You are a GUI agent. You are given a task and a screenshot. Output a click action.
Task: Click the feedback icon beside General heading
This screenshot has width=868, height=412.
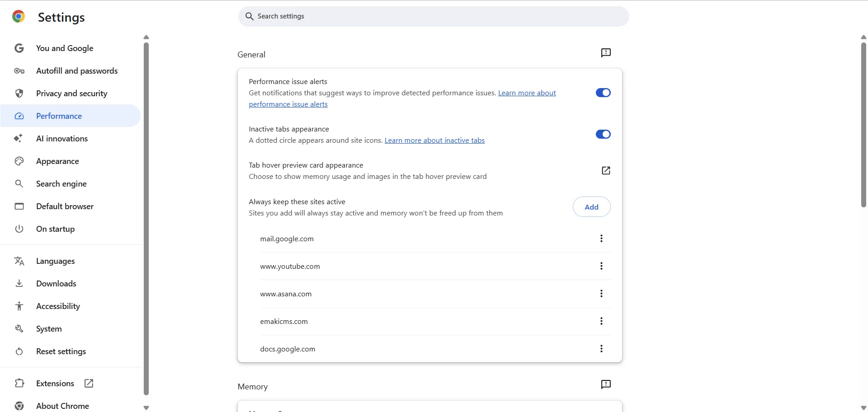coord(606,53)
